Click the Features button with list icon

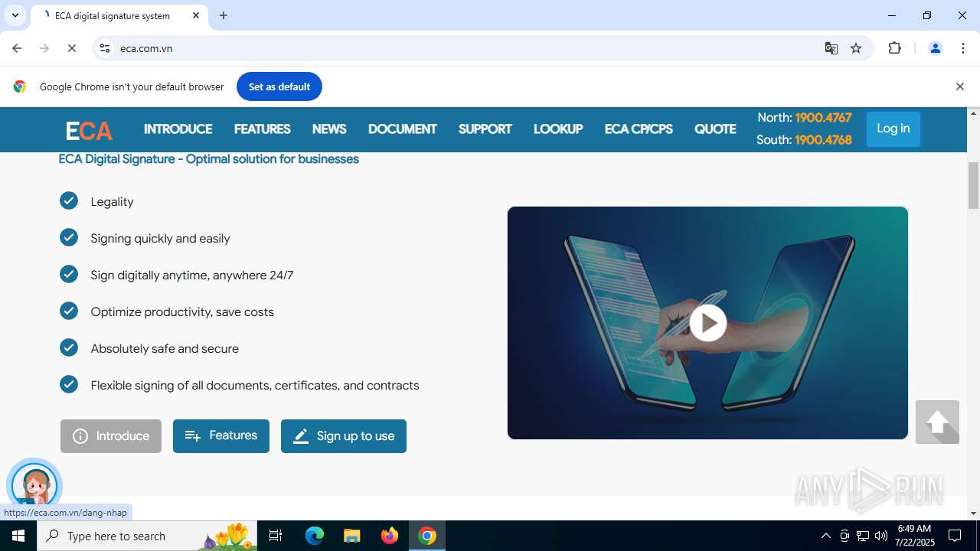(221, 436)
